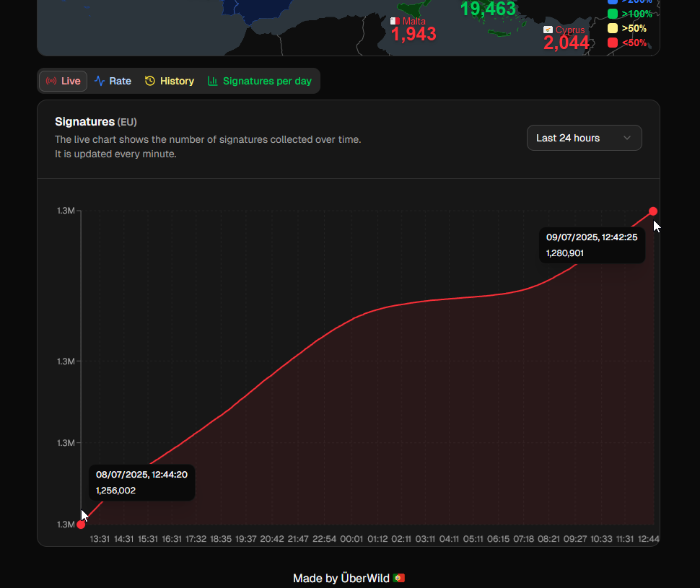
Task: Click the Made by ÜberWild credit
Action: click(x=341, y=578)
